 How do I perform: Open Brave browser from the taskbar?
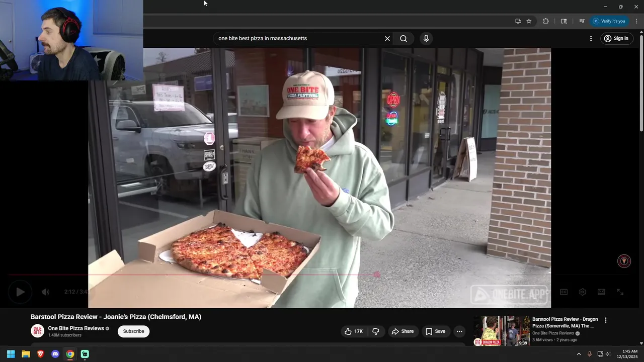coord(41,354)
